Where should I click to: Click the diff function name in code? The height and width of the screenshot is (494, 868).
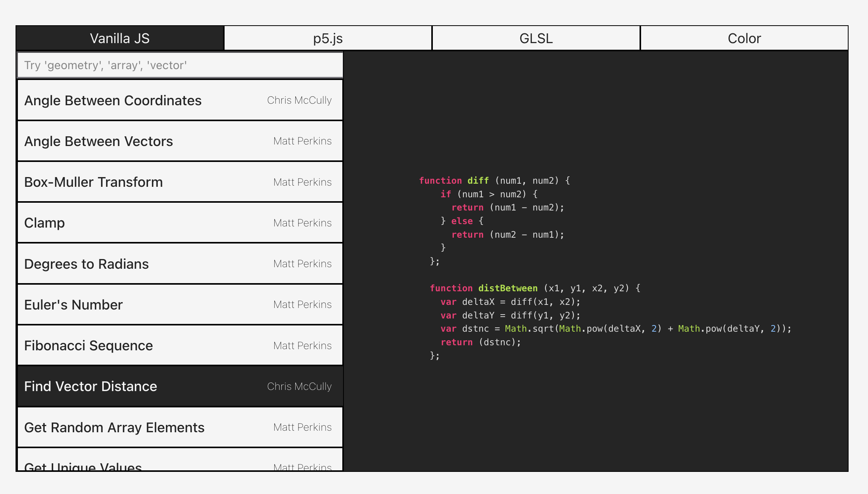coord(478,181)
